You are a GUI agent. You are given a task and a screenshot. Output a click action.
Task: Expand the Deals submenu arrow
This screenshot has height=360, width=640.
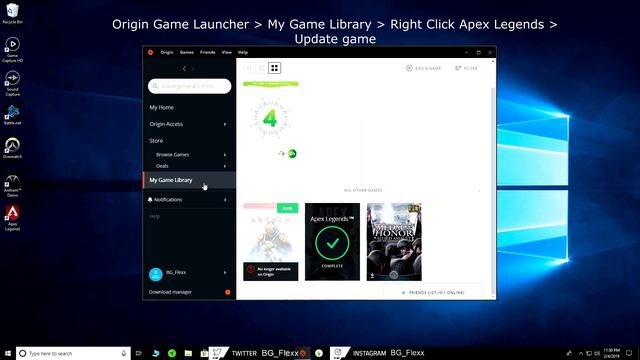point(225,166)
